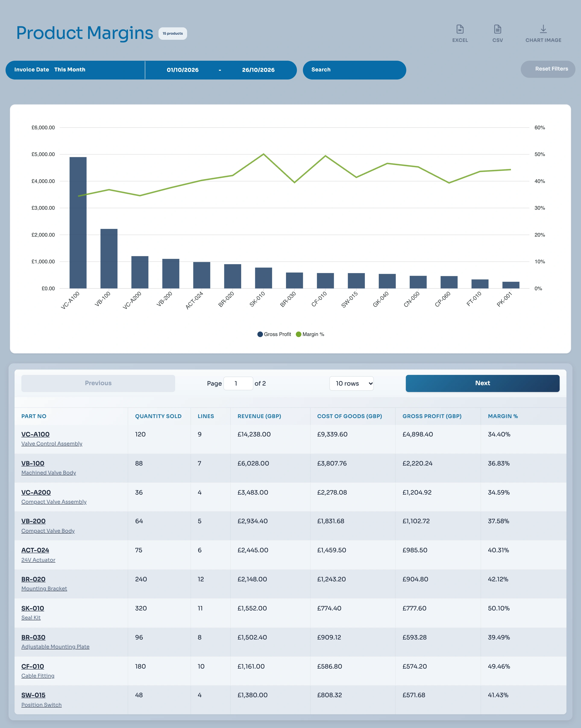Open the 10 rows per page dropdown
This screenshot has height=728, width=581.
point(351,383)
